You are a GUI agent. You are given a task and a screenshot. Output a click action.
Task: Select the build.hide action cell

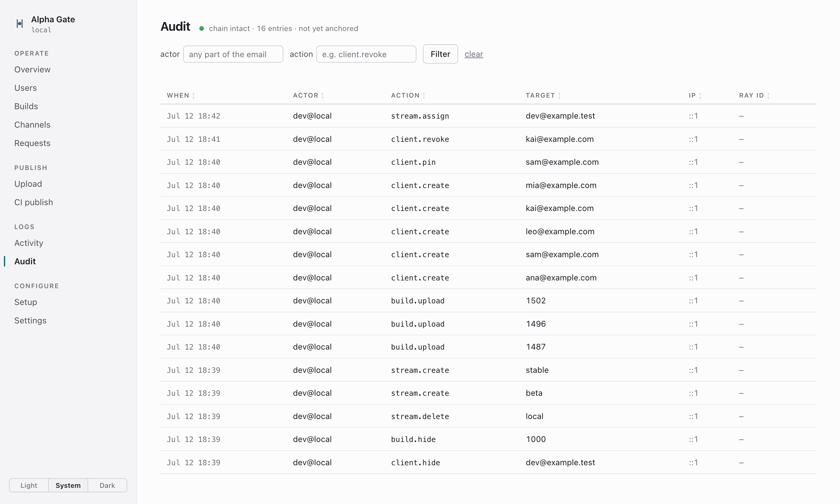tap(413, 439)
